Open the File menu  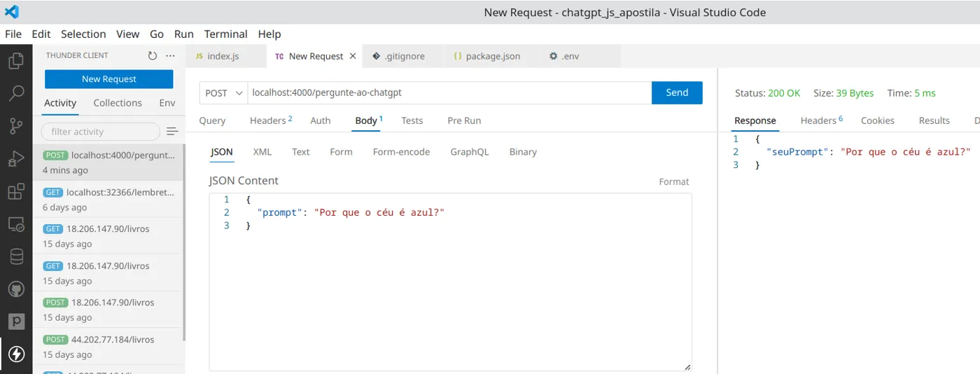pyautogui.click(x=13, y=34)
